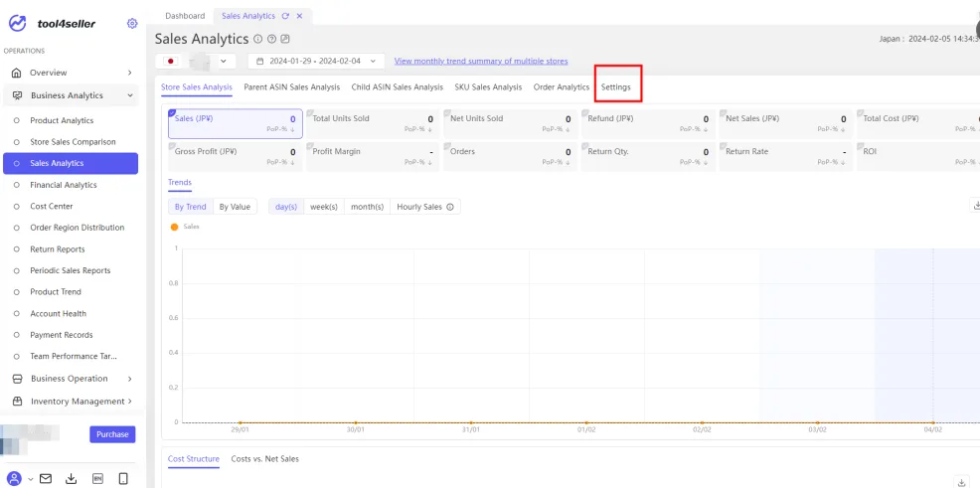Screen dimensions: 980x488
Task: Click the Hourly Sales info icon
Action: pyautogui.click(x=450, y=207)
